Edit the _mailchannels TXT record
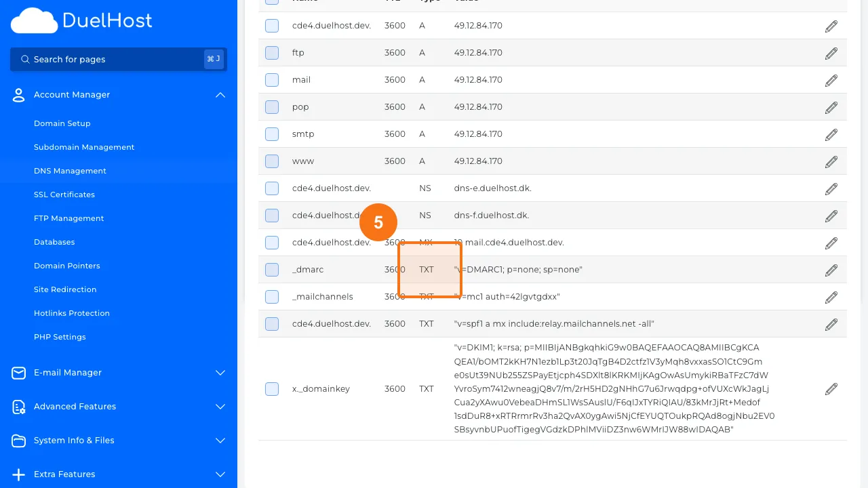 tap(831, 297)
